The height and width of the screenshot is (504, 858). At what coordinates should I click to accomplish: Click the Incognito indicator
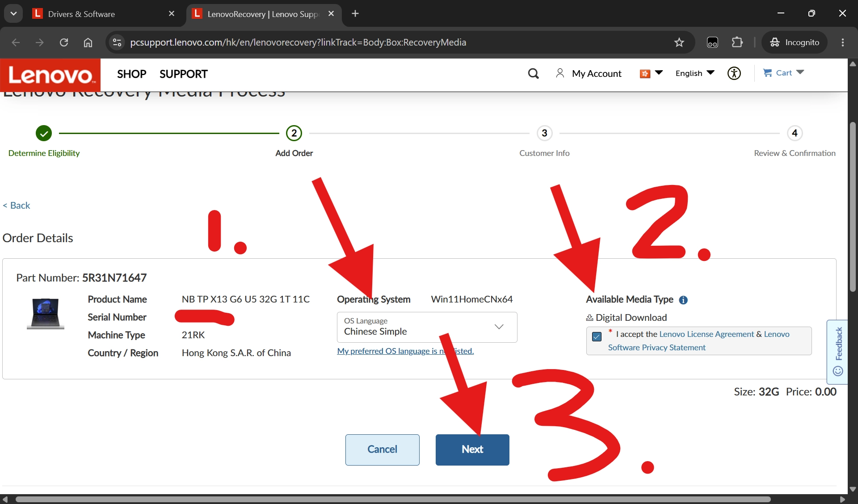pyautogui.click(x=795, y=42)
